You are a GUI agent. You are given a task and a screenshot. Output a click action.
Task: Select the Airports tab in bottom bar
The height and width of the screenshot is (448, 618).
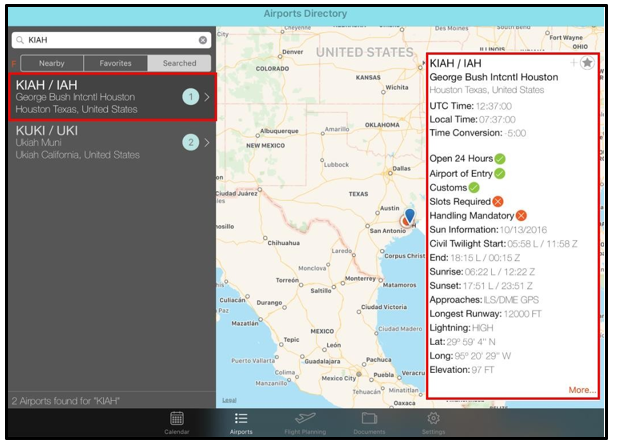click(241, 420)
